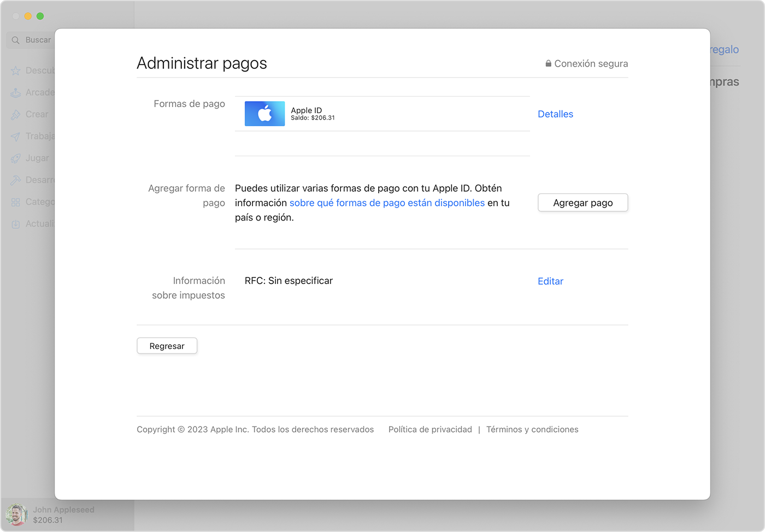
Task: Click the Formas de pago label
Action: click(x=189, y=104)
